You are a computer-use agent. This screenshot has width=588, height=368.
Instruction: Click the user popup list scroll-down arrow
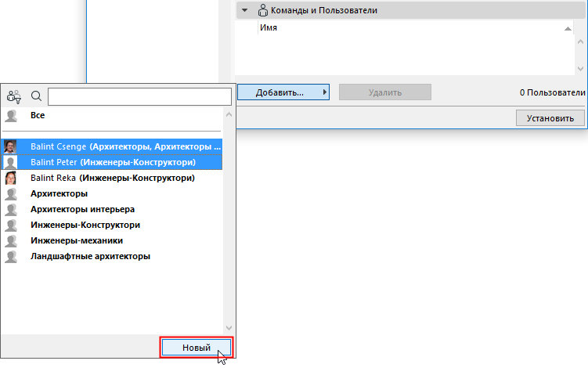pos(229,328)
